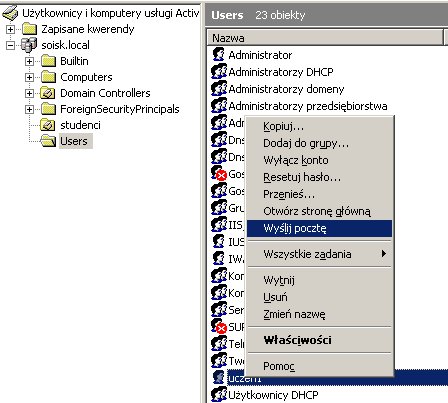Click the Domain Controllers OU icon
The image size is (448, 403).
[48, 93]
